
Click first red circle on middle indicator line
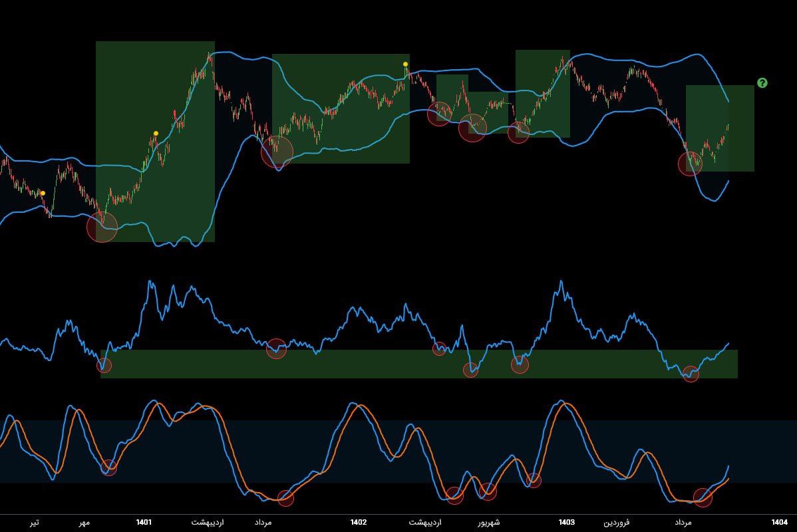pyautogui.click(x=104, y=364)
